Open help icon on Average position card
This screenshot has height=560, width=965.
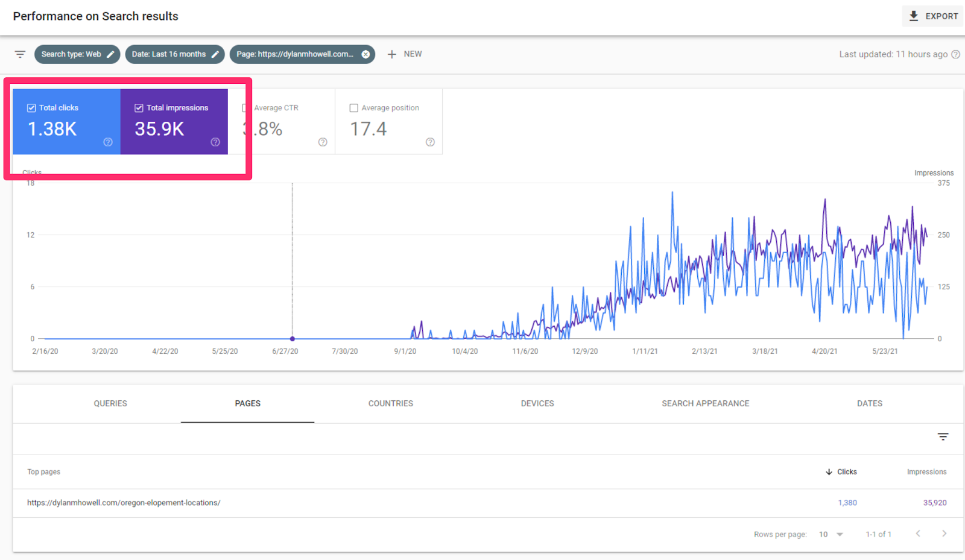pos(430,142)
